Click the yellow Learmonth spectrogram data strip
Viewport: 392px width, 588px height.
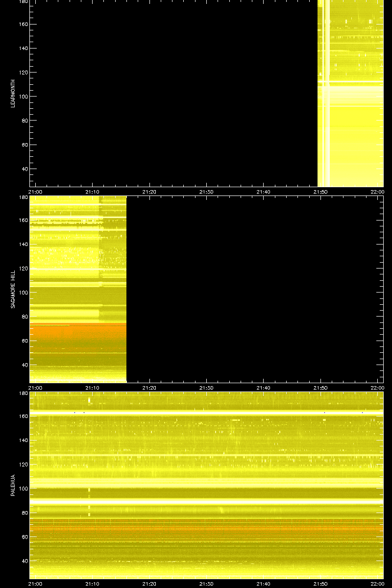point(350,93)
